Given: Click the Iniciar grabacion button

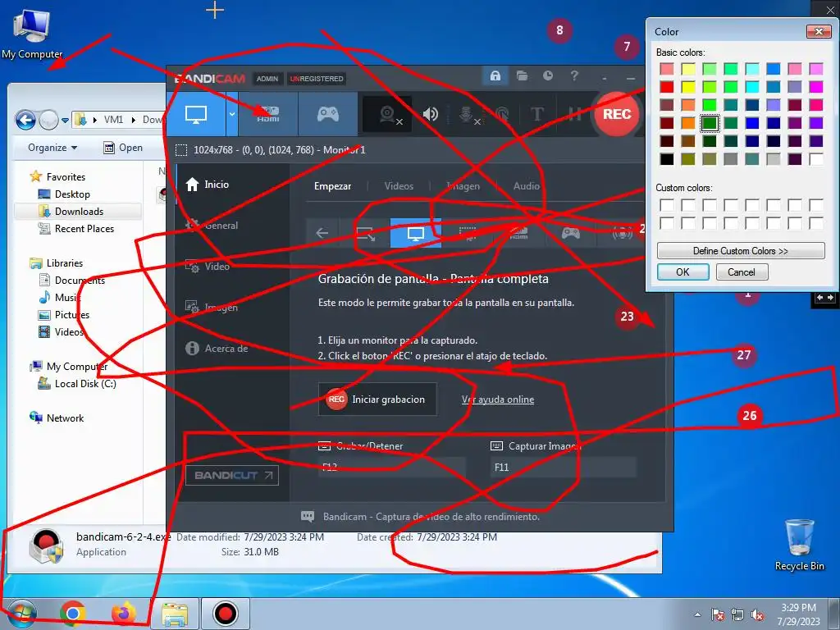Looking at the screenshot, I should tap(377, 399).
